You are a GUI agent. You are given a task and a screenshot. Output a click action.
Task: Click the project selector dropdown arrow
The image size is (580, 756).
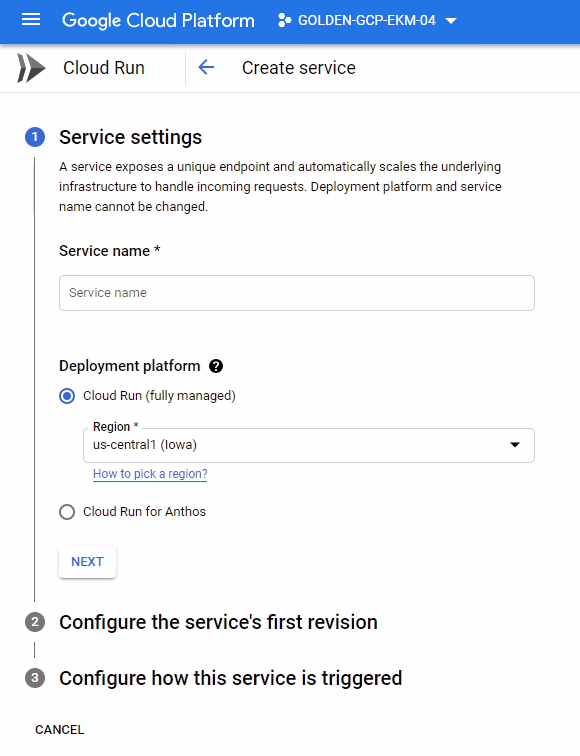point(451,21)
